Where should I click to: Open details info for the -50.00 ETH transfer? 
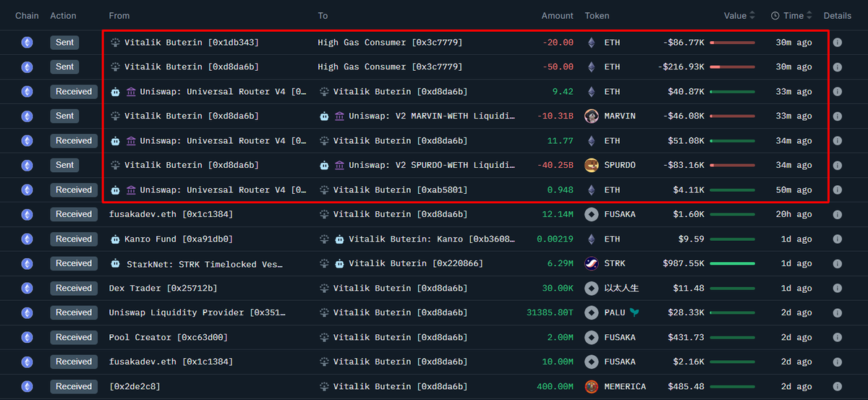click(837, 67)
